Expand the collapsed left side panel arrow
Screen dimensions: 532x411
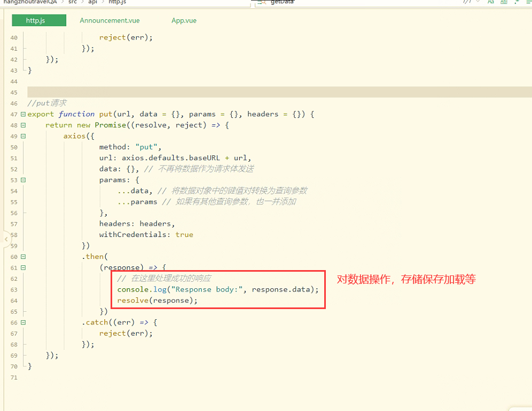pos(6,240)
